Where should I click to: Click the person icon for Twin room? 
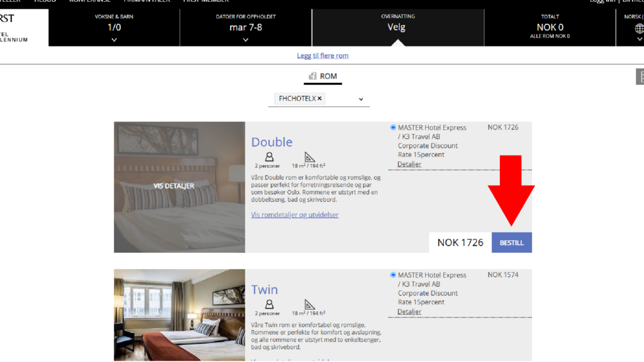(269, 304)
